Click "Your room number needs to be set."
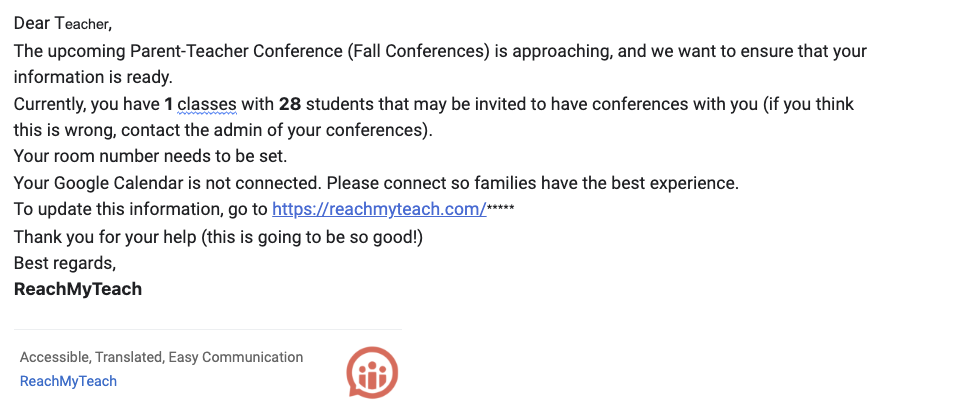Screen dimensions: 966x415 (135, 157)
